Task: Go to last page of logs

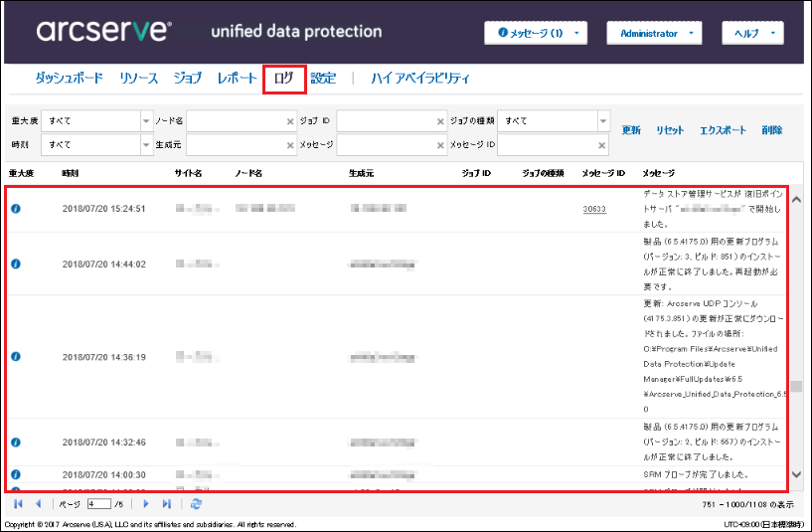Action: tap(166, 503)
